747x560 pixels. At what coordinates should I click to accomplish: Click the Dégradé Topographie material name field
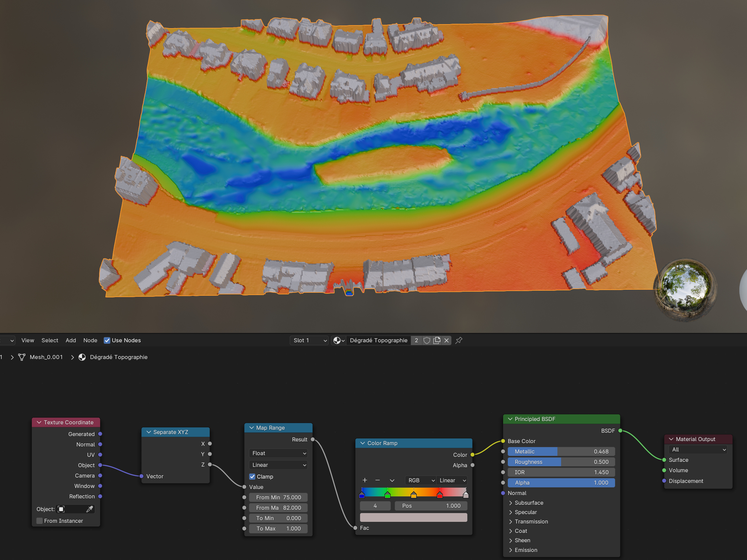coord(378,340)
